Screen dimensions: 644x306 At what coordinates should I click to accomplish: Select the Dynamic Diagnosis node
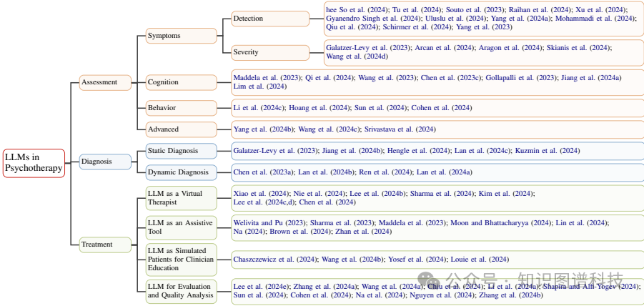tap(181, 172)
